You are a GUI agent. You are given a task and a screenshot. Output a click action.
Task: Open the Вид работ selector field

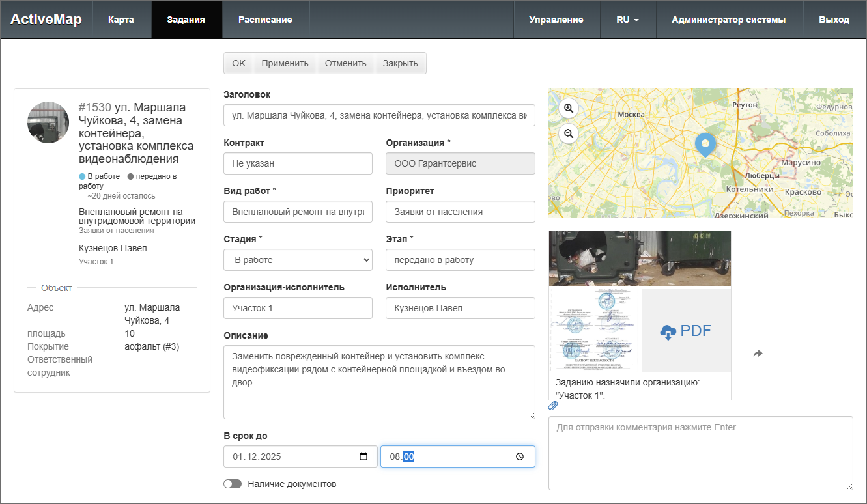[298, 212]
